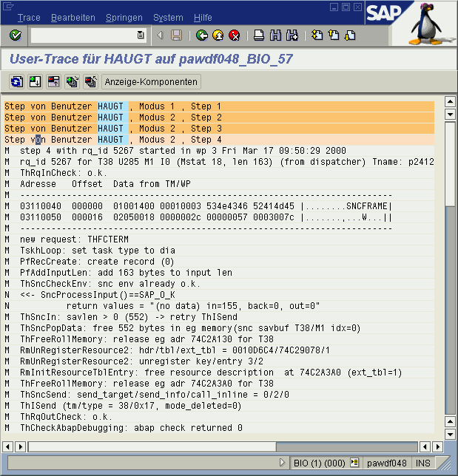Open the window control menu icon in title bar
This screenshot has height=476, width=458.
(x=8, y=6)
